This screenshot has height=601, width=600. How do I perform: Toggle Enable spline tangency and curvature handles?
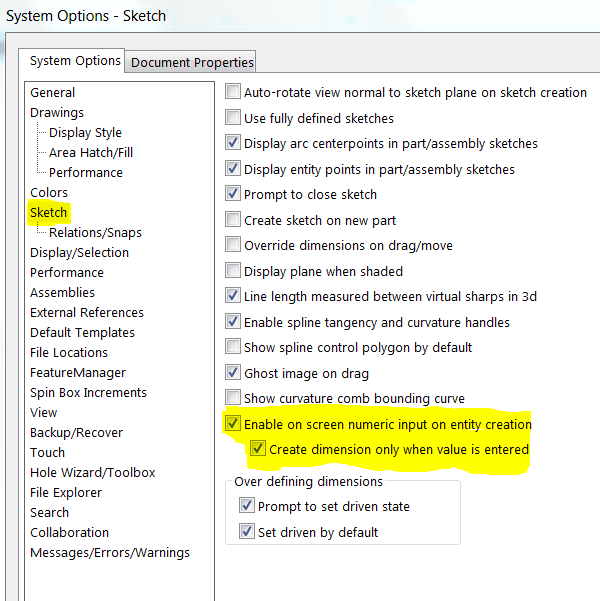[x=233, y=321]
